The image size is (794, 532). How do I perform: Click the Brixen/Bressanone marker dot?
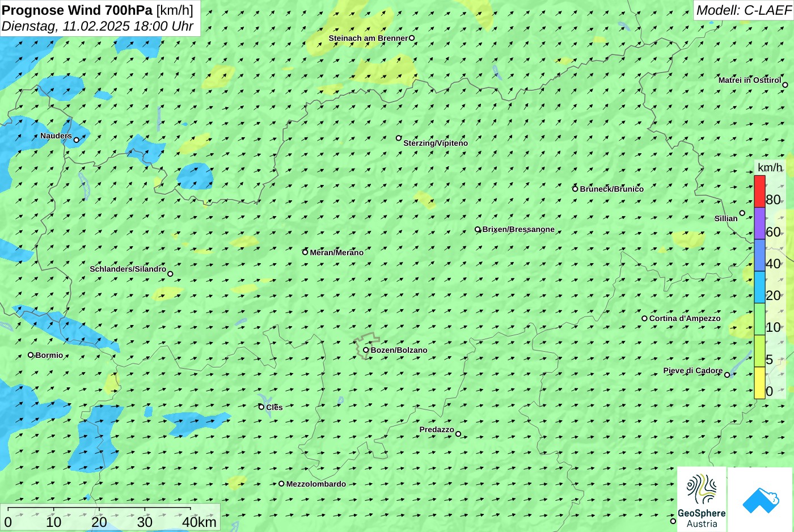(478, 230)
